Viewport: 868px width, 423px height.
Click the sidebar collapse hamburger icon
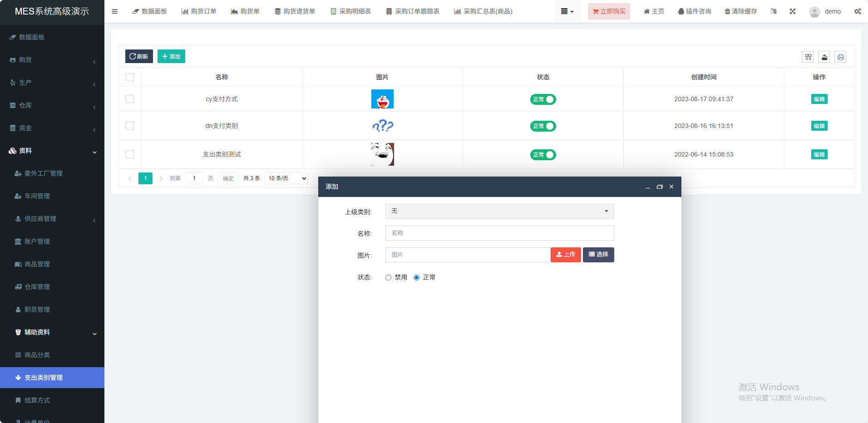coord(114,11)
